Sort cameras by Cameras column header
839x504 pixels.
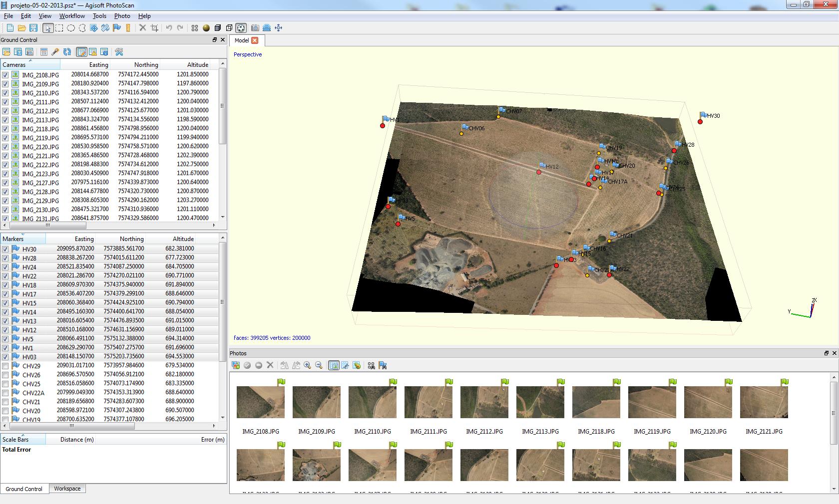30,64
